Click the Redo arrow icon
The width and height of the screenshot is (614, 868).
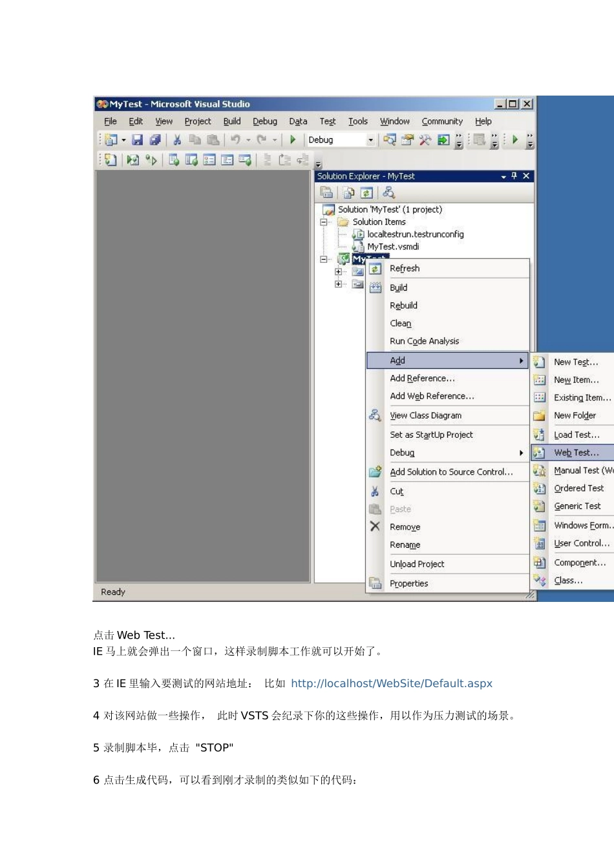click(x=262, y=139)
